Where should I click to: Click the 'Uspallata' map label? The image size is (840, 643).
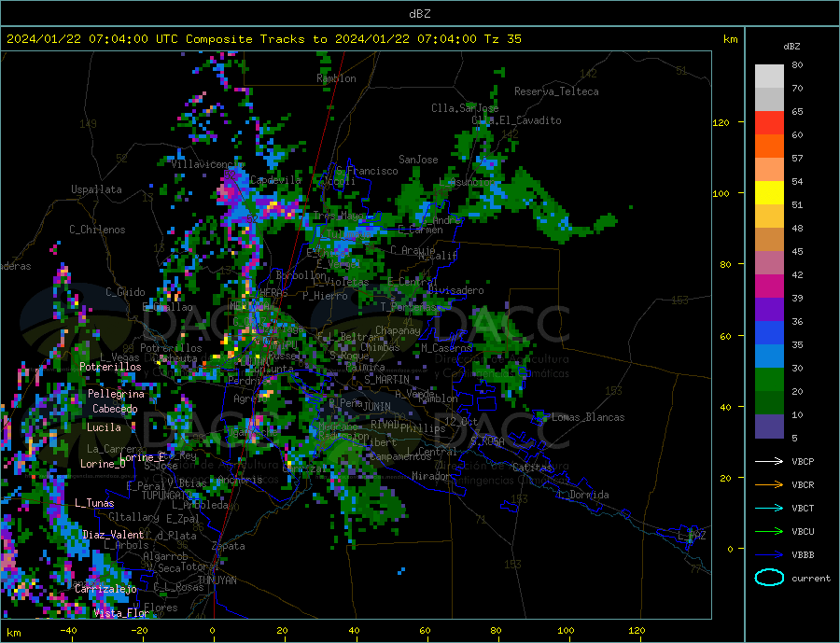96,189
